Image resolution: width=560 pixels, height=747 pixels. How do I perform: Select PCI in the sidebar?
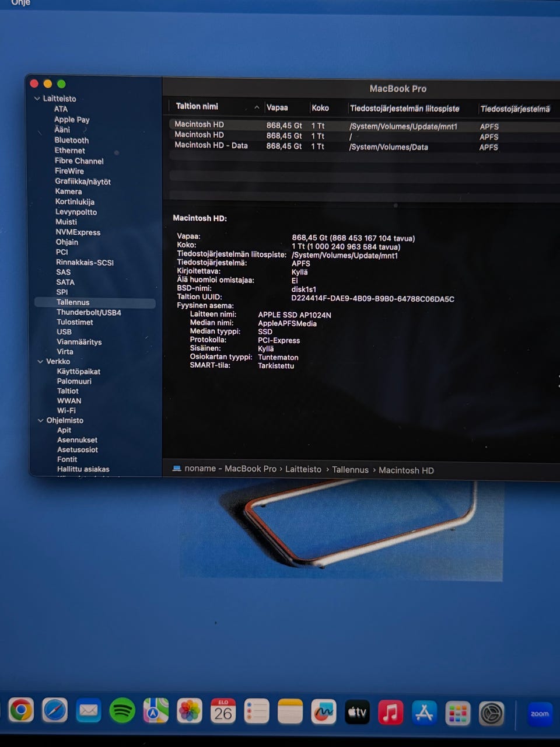62,252
